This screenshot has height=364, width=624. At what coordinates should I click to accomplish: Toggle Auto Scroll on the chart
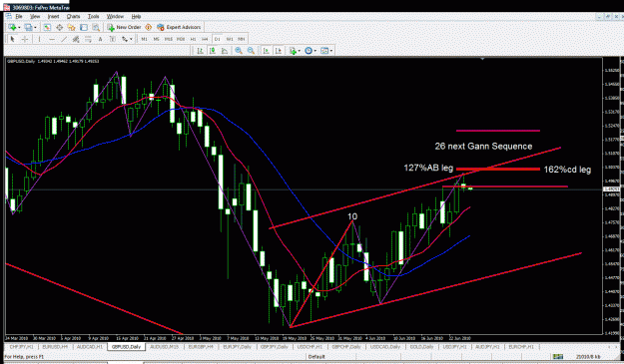(267, 51)
